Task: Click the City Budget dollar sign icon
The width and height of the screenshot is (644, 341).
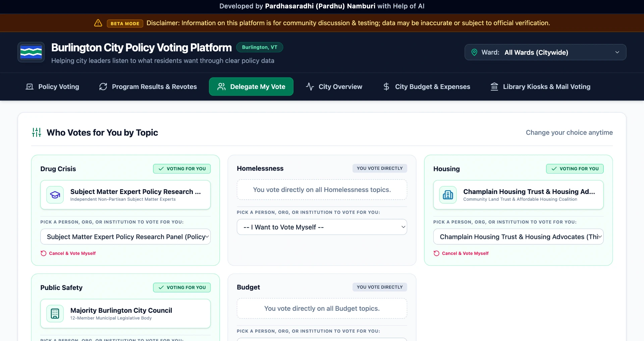Action: tap(386, 87)
